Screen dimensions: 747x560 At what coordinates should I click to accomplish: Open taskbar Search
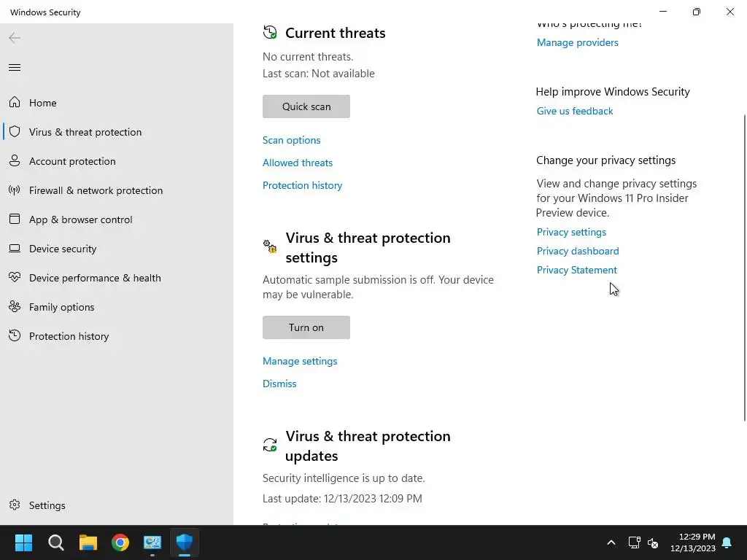[x=55, y=542]
